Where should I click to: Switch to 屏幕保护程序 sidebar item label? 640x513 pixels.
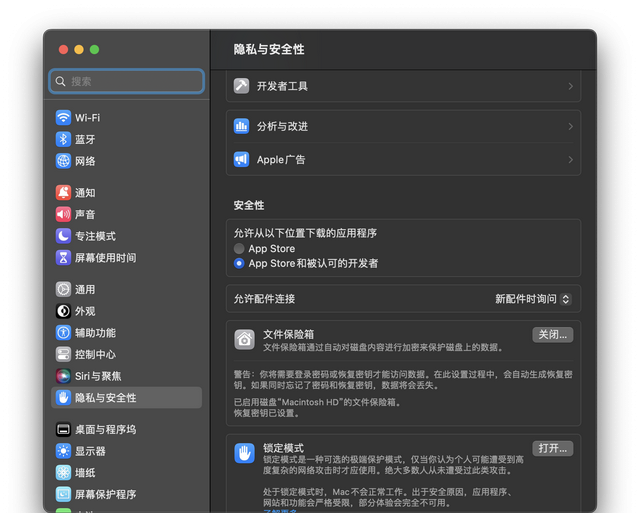(x=105, y=494)
